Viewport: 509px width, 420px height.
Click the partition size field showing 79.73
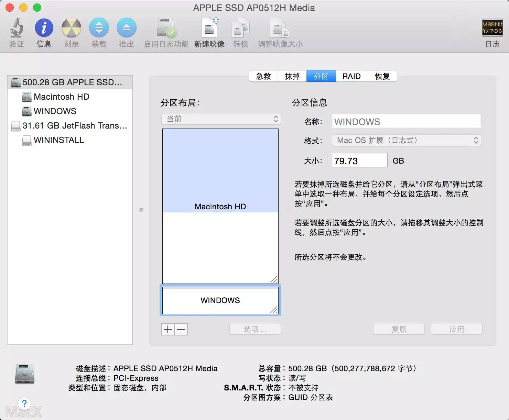359,161
